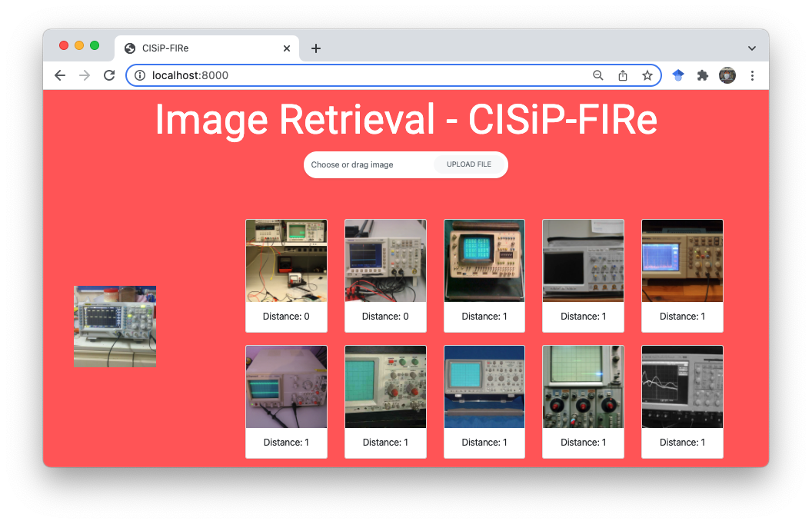
Task: Open the Extensions puzzle icon
Action: (703, 75)
